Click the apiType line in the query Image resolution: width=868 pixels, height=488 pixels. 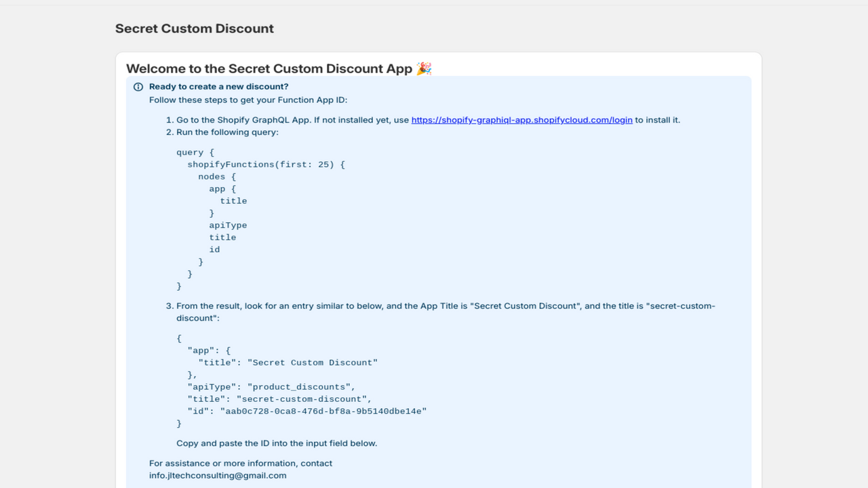(229, 226)
